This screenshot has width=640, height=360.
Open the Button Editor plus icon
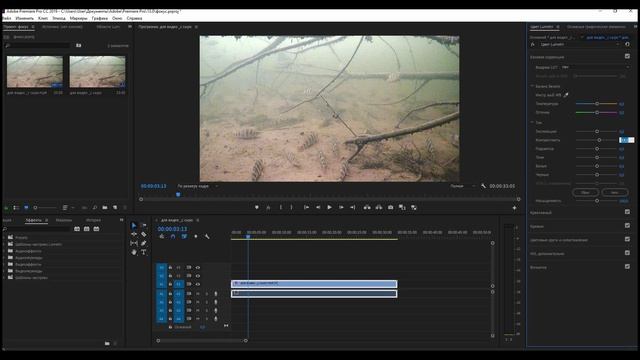[x=514, y=208]
